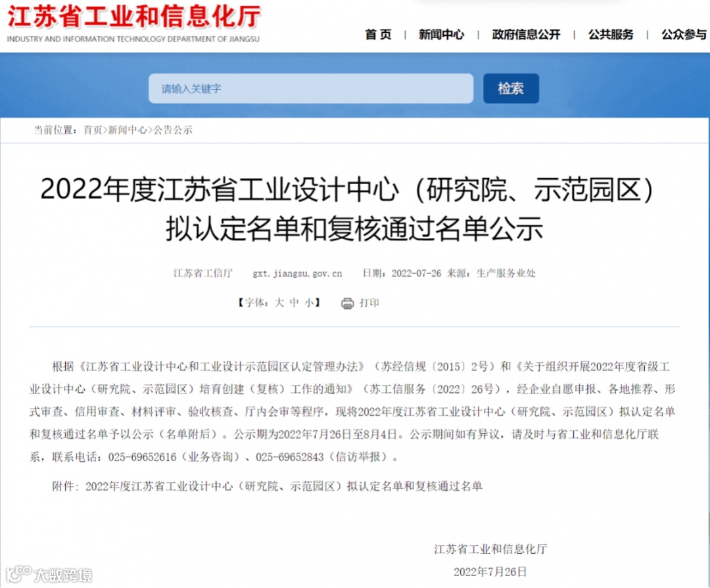Click the article headline 2022年度江苏省工业设计中心
Viewport: 710px width, 588px height.
click(x=346, y=209)
